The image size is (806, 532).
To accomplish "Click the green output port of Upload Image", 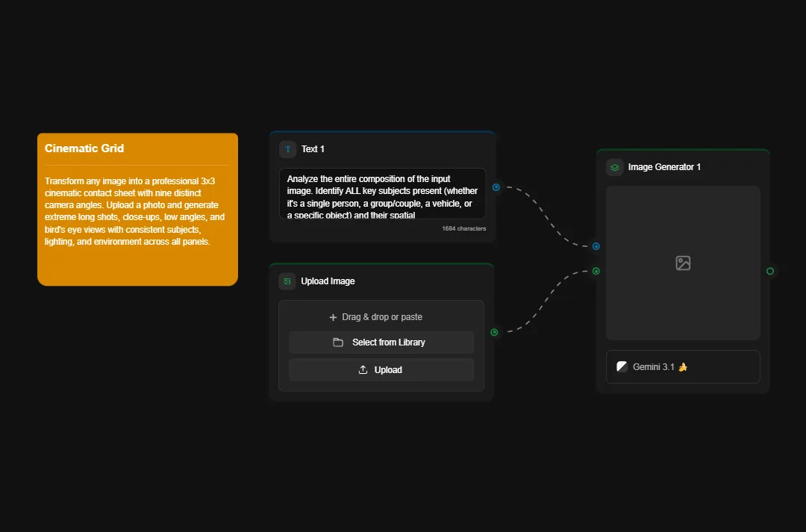I will (493, 333).
